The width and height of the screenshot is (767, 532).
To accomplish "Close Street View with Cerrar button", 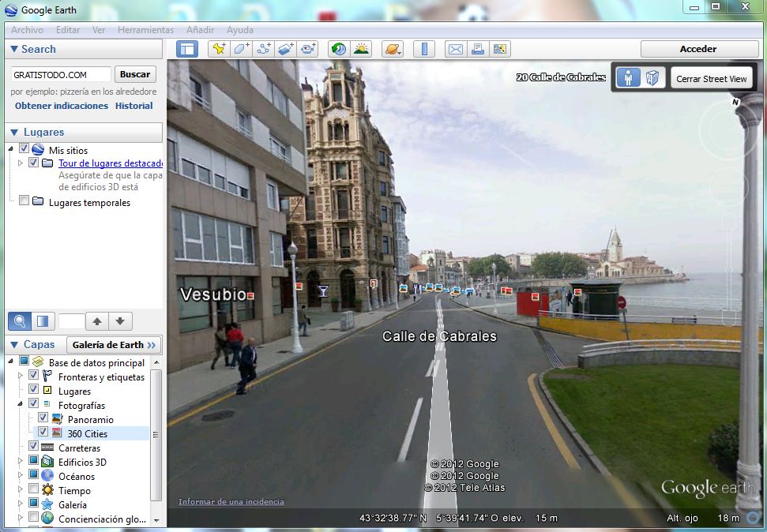I will tap(711, 79).
